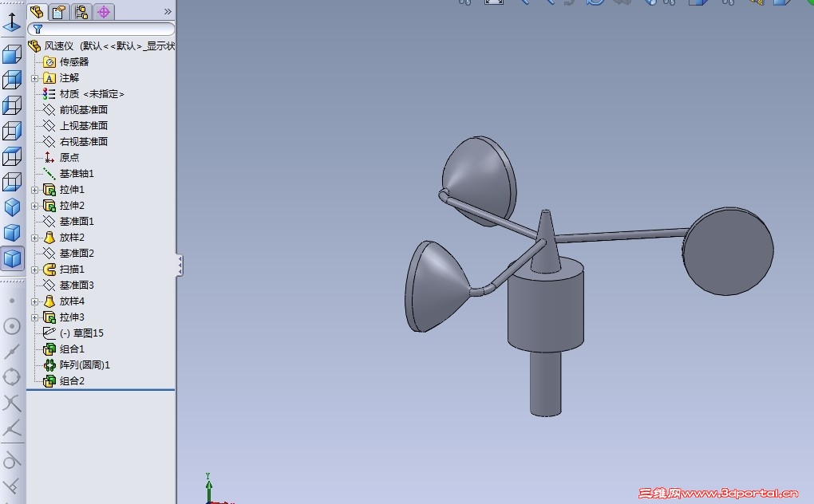The height and width of the screenshot is (504, 814).
Task: Open the DimXpertManager tab
Action: (104, 11)
